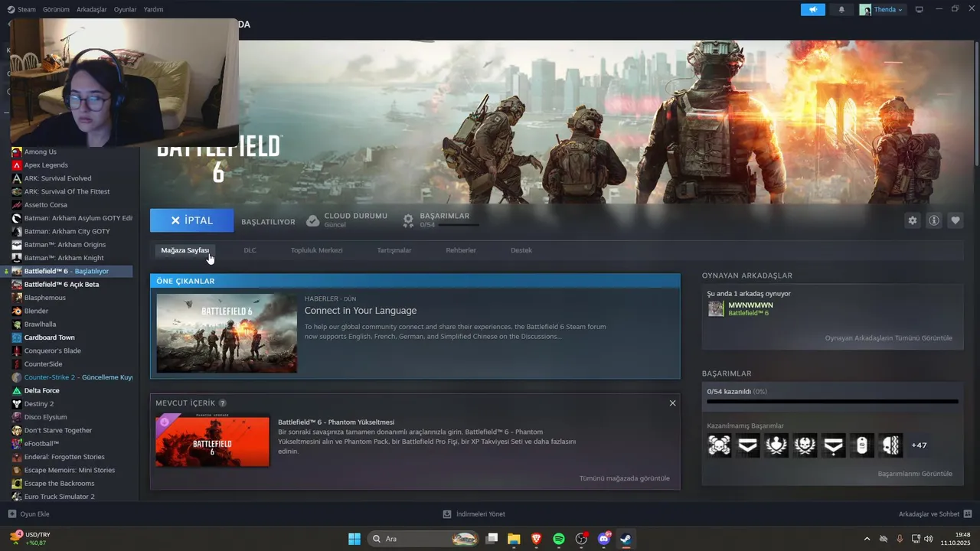This screenshot has width=980, height=551.
Task: Open the Topluluk Merkezi tab
Action: [316, 250]
